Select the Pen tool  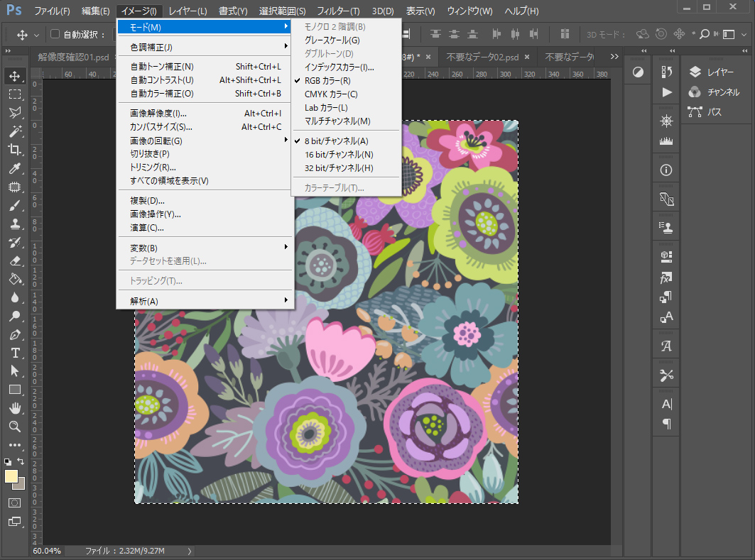tap(15, 335)
